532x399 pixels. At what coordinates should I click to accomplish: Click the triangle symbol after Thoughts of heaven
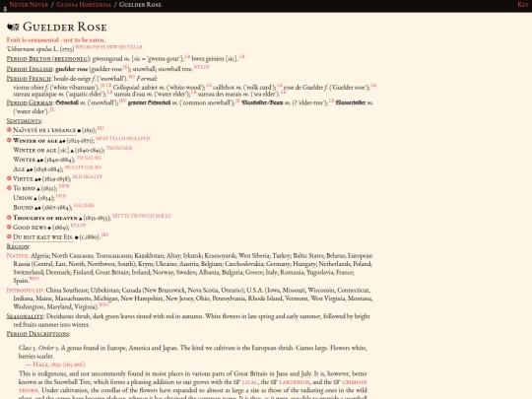point(80,218)
